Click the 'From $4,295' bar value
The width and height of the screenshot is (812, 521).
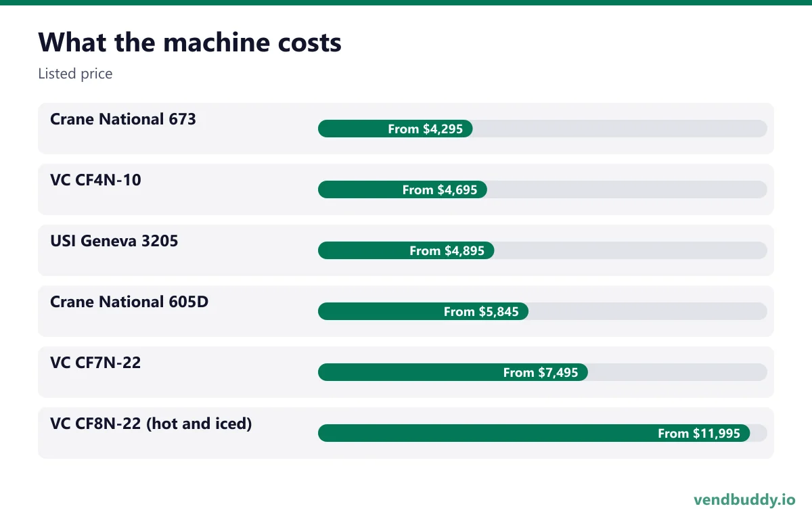coord(426,129)
